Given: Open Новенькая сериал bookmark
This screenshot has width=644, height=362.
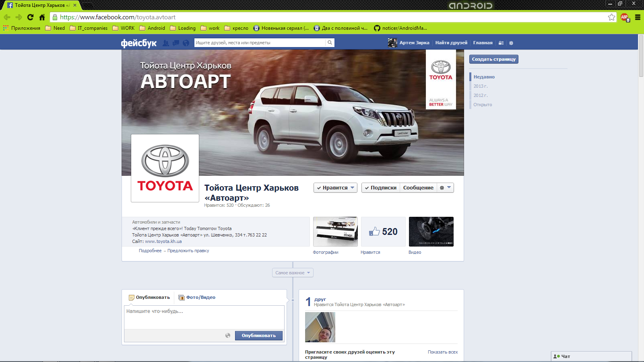Looking at the screenshot, I should pyautogui.click(x=281, y=28).
